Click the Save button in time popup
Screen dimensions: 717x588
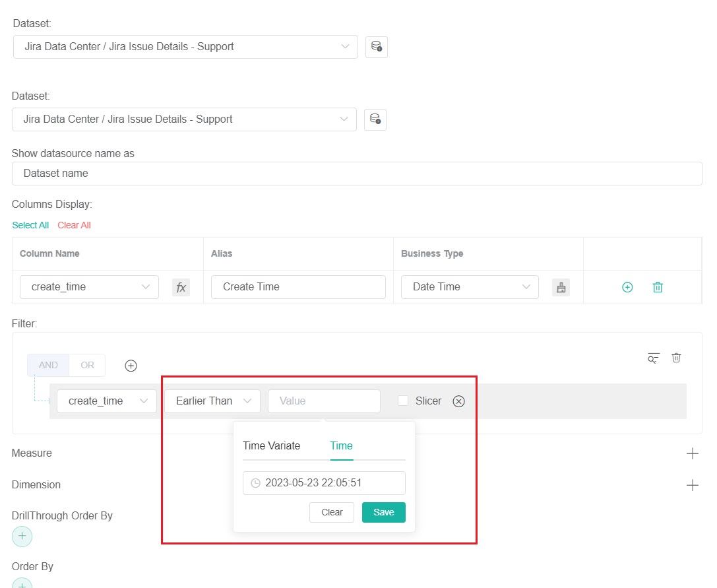(383, 512)
